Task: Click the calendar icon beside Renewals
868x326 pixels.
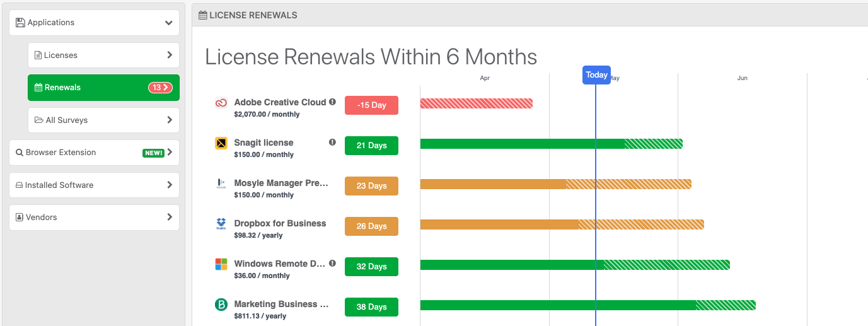Action: click(38, 88)
